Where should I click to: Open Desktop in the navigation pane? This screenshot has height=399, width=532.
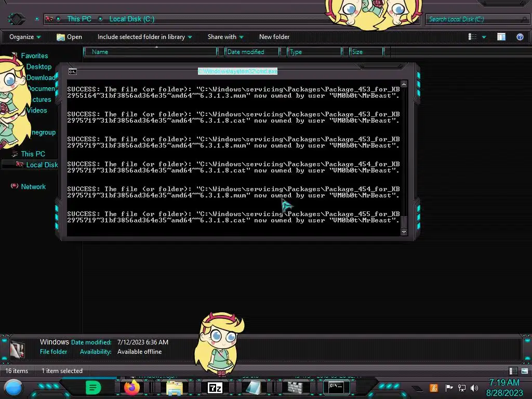point(38,66)
